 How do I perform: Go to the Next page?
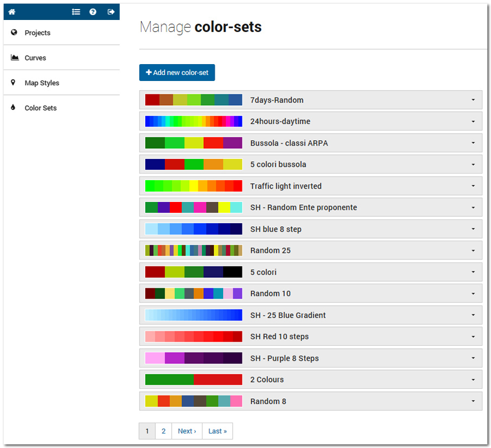pos(187,431)
